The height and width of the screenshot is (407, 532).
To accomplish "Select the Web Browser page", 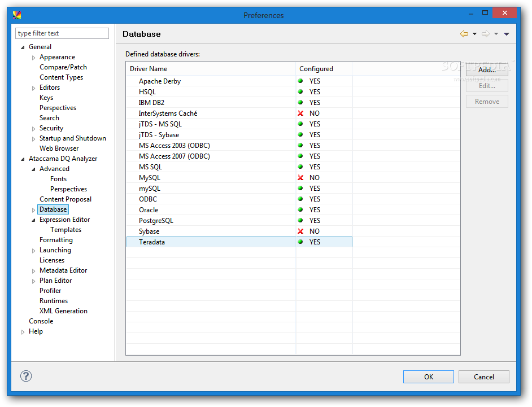I will 59,148.
